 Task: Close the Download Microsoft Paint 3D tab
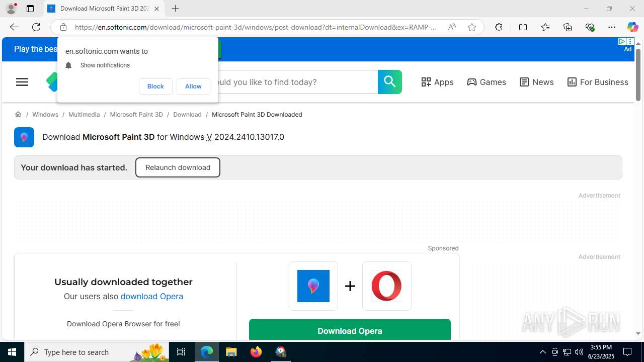(156, 9)
